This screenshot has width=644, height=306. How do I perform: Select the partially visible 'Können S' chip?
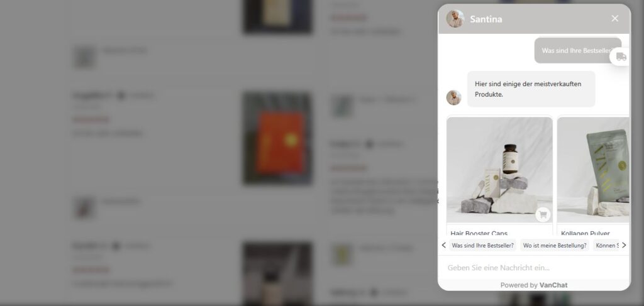pyautogui.click(x=606, y=246)
